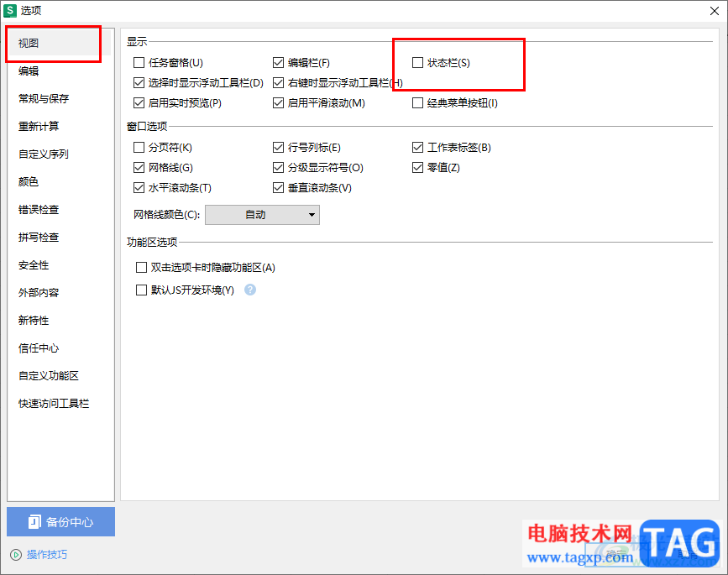Close the 选项 dialog

(715, 11)
